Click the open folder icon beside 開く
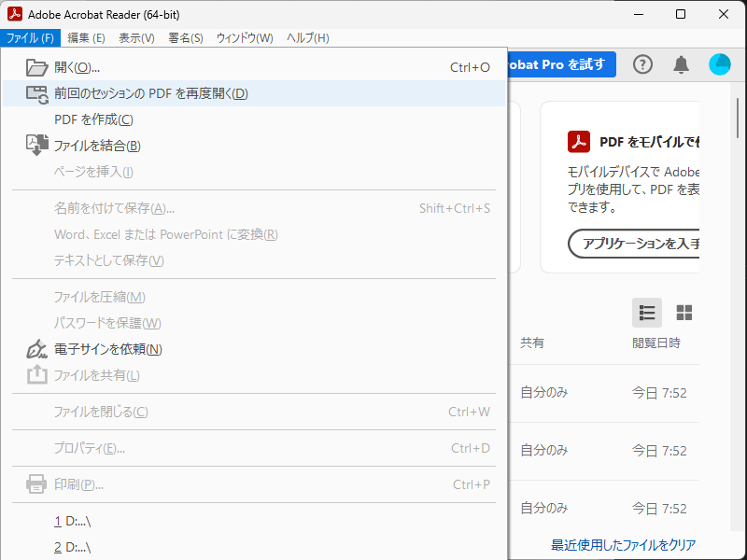The height and width of the screenshot is (560, 747). [x=36, y=67]
